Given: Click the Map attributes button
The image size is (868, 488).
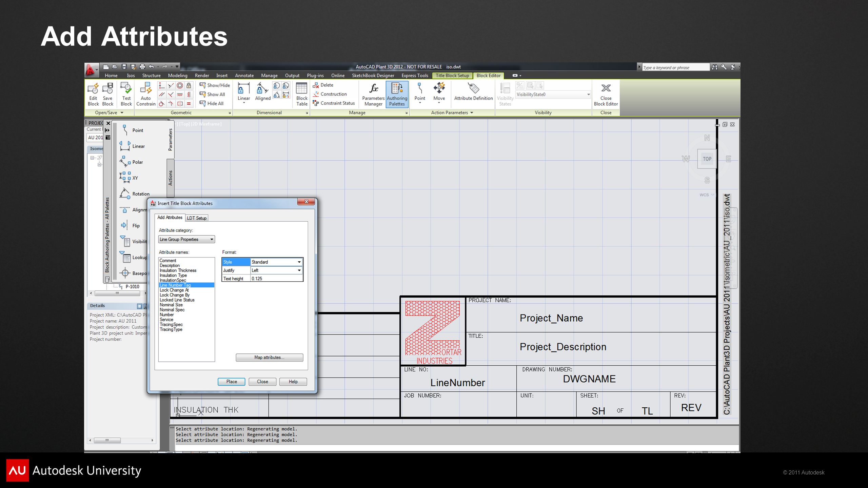Looking at the screenshot, I should (270, 358).
